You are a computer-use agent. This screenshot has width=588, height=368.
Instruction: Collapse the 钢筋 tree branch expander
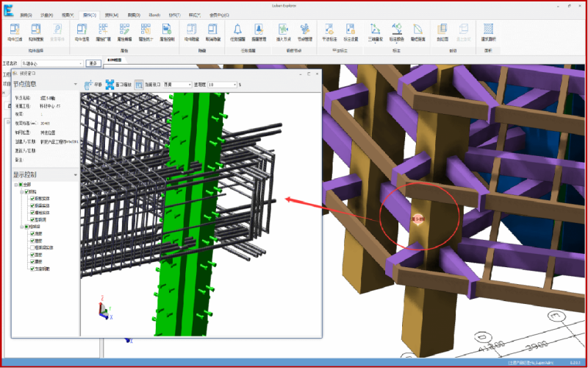point(22,227)
